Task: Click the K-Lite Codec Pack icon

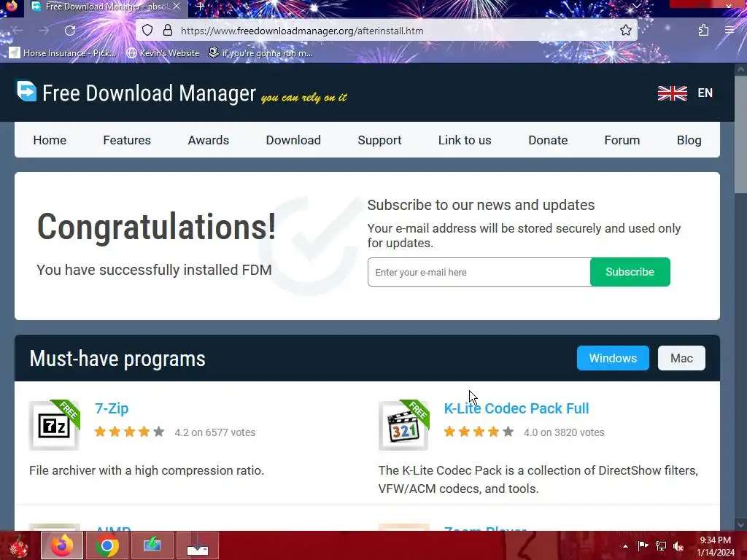Action: coord(403,425)
